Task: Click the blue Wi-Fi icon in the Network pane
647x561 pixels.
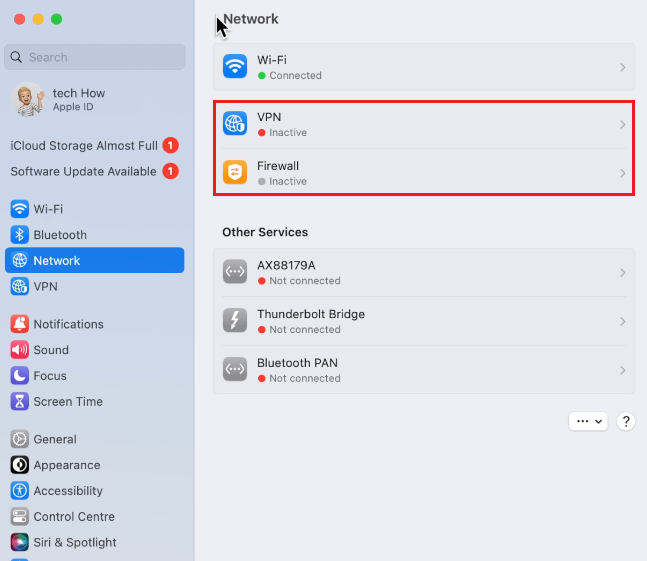Action: (235, 66)
